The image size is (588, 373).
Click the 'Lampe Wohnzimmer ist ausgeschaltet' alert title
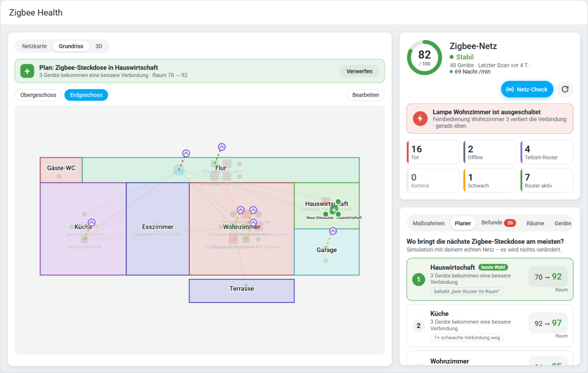click(486, 112)
